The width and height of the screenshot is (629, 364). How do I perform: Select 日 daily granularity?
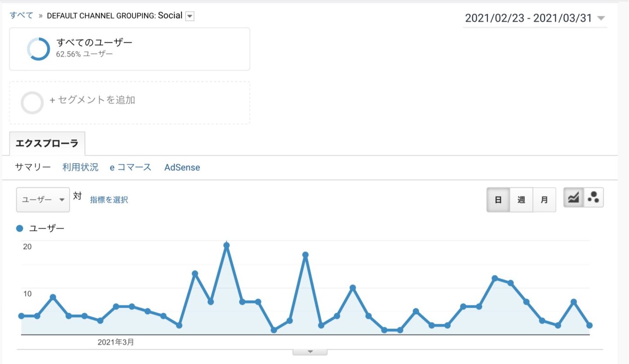(x=498, y=200)
